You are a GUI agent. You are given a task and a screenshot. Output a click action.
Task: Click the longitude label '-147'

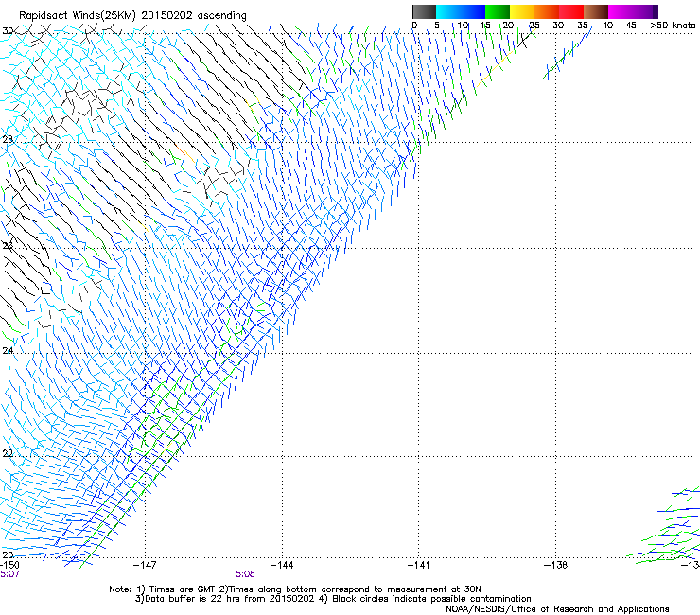[x=145, y=565]
